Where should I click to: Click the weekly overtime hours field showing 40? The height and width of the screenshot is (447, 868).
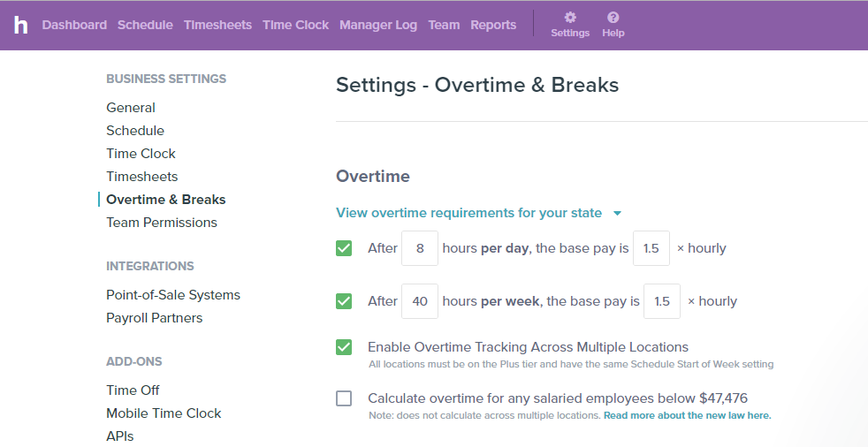pyautogui.click(x=420, y=301)
